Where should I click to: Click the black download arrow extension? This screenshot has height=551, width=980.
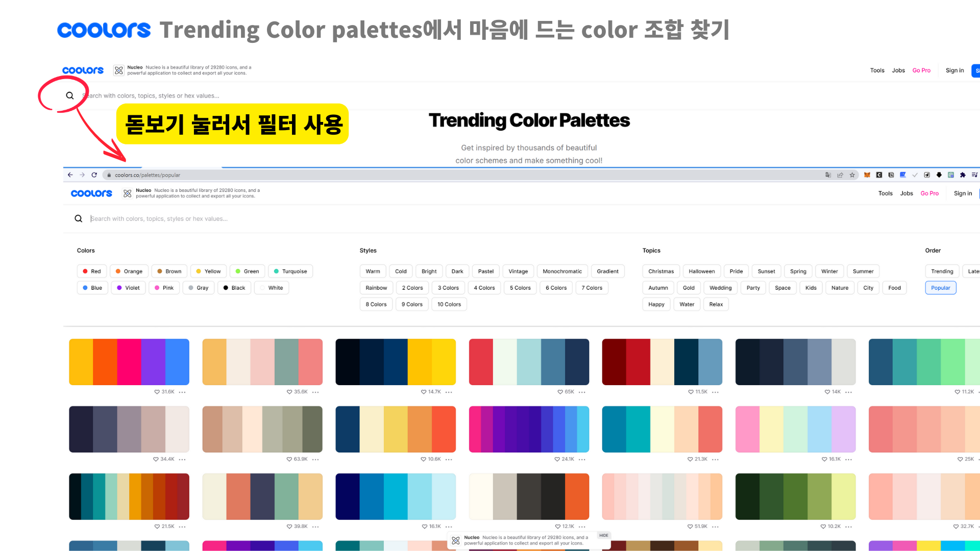[939, 175]
